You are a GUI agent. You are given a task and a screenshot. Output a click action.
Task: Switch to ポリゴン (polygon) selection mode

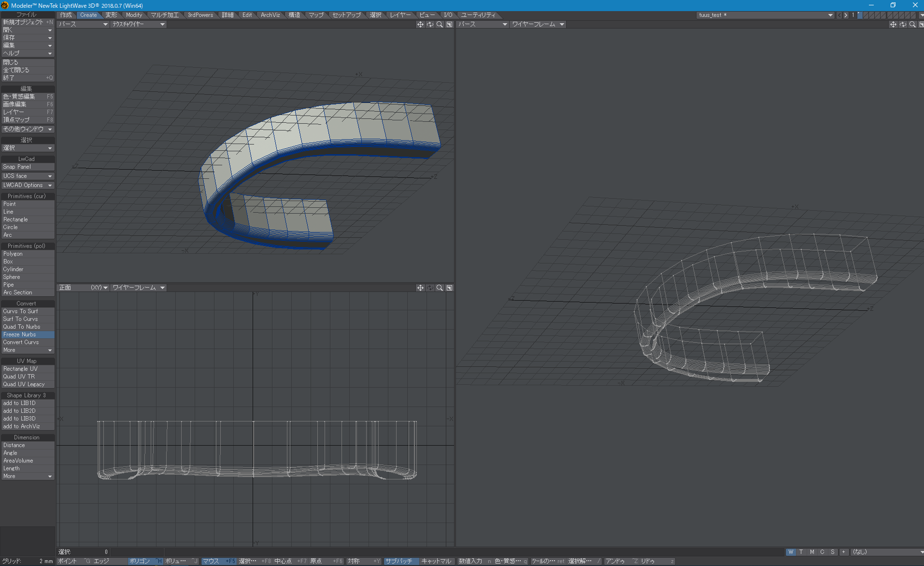pos(145,561)
